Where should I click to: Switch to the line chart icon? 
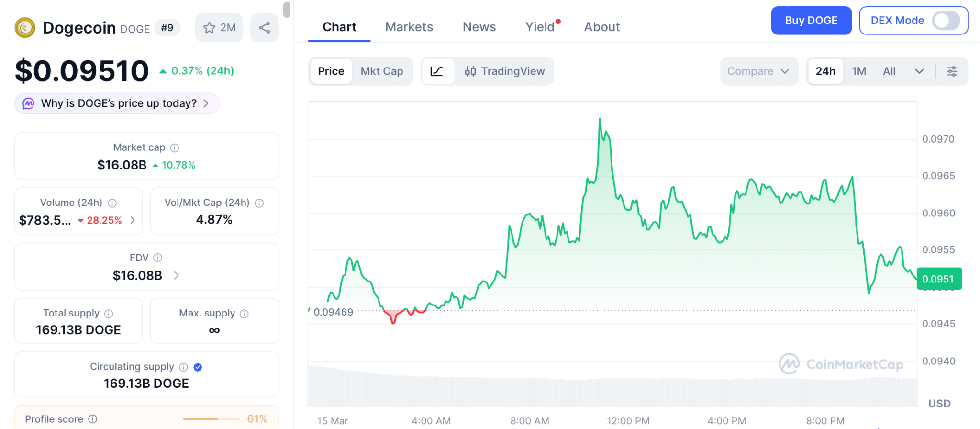pos(437,71)
